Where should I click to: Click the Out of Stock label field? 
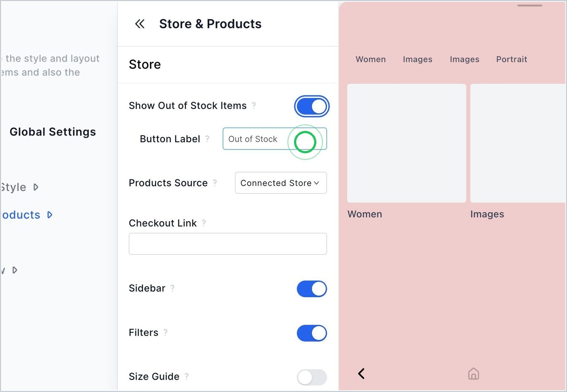pyautogui.click(x=275, y=139)
